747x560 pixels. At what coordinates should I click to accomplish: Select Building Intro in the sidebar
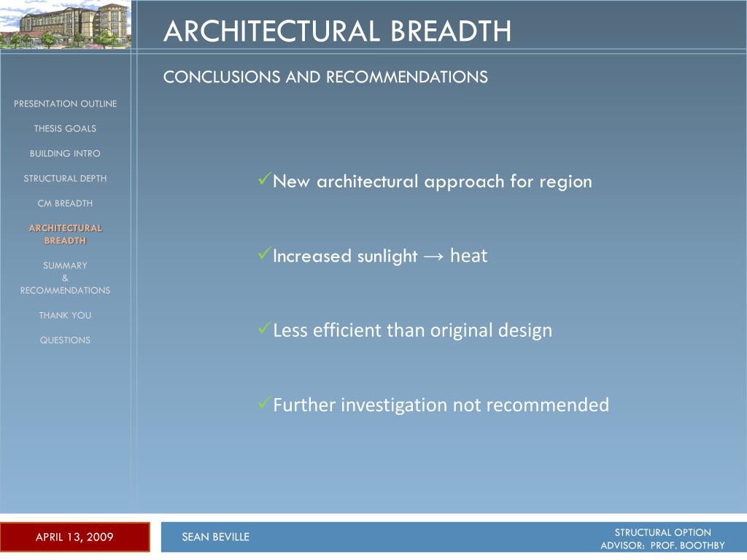click(65, 153)
